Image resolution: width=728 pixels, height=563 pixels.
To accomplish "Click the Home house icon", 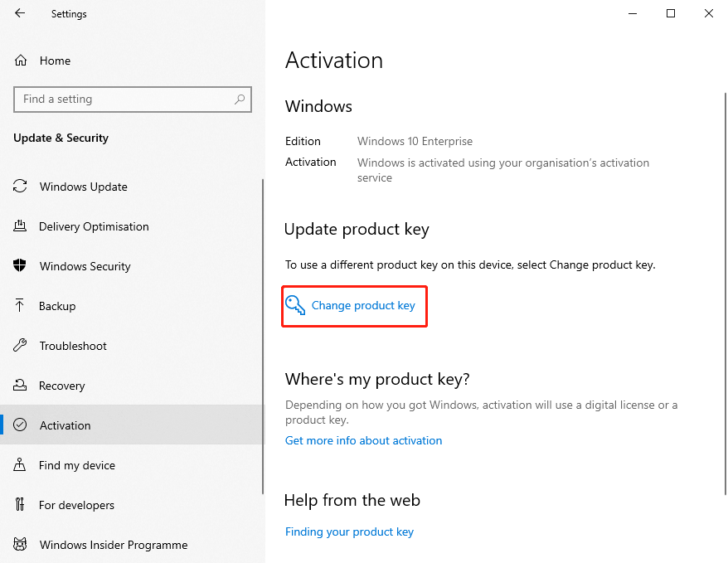I will (20, 61).
